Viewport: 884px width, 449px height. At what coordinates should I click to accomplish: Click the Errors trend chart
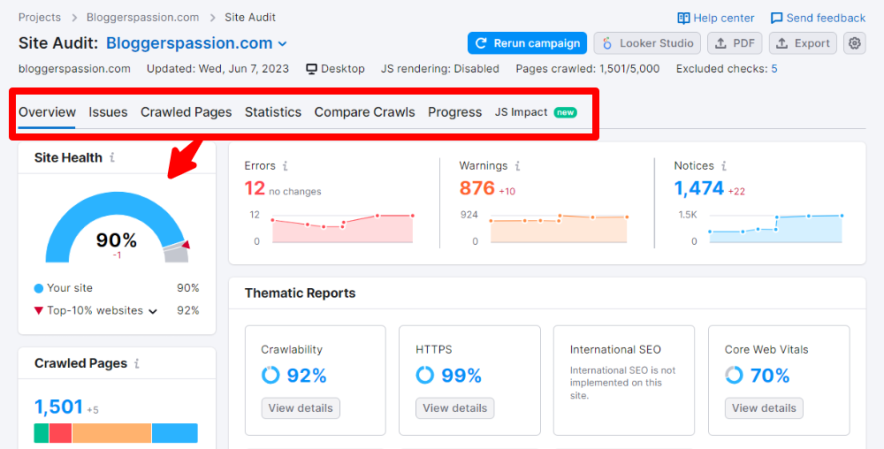pos(343,228)
